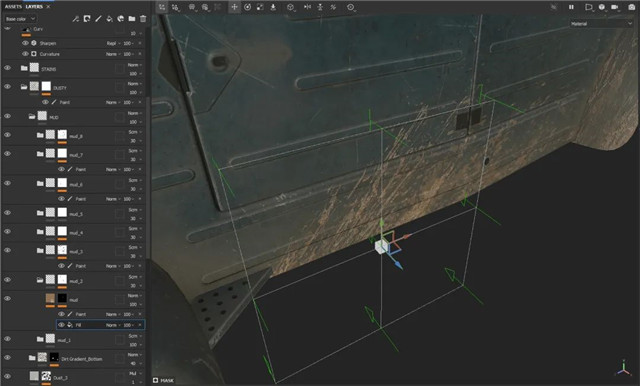The image size is (640, 386).
Task: Click the percent toolbar icon
Action: (333, 7)
